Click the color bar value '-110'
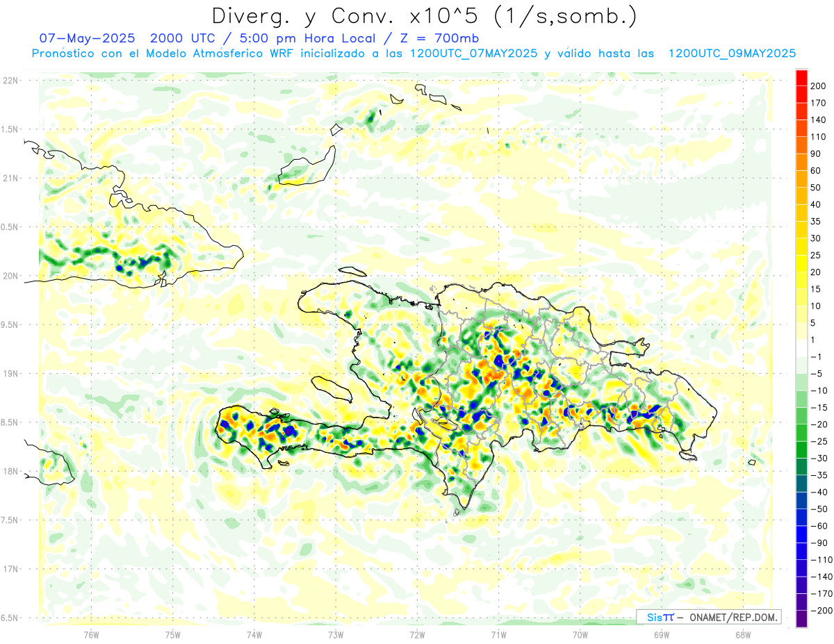The width and height of the screenshot is (834, 644). (821, 560)
